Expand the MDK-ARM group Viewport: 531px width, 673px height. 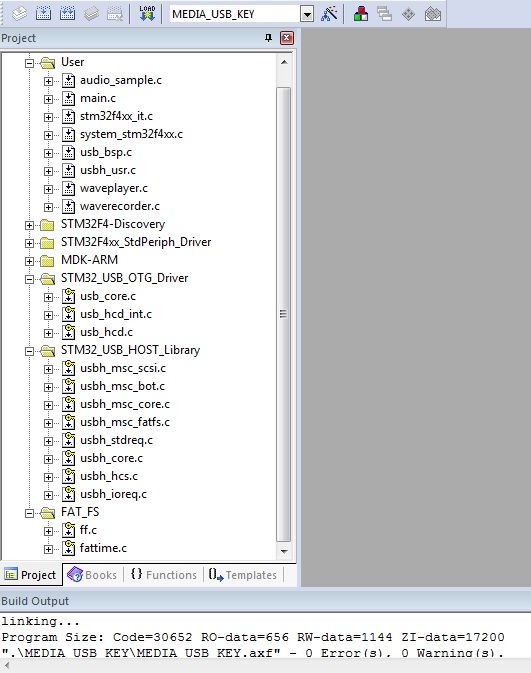pyautogui.click(x=29, y=261)
